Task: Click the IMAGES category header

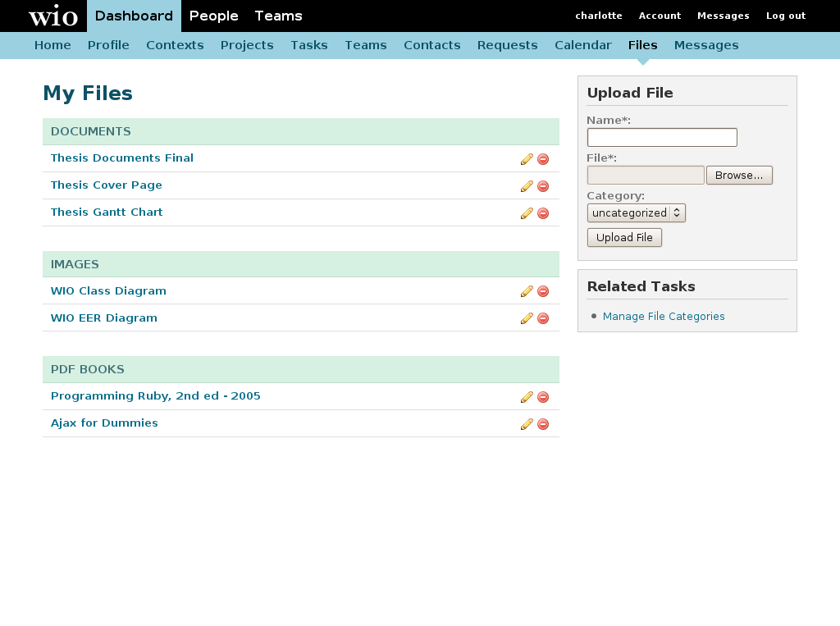Action: pyautogui.click(x=301, y=264)
